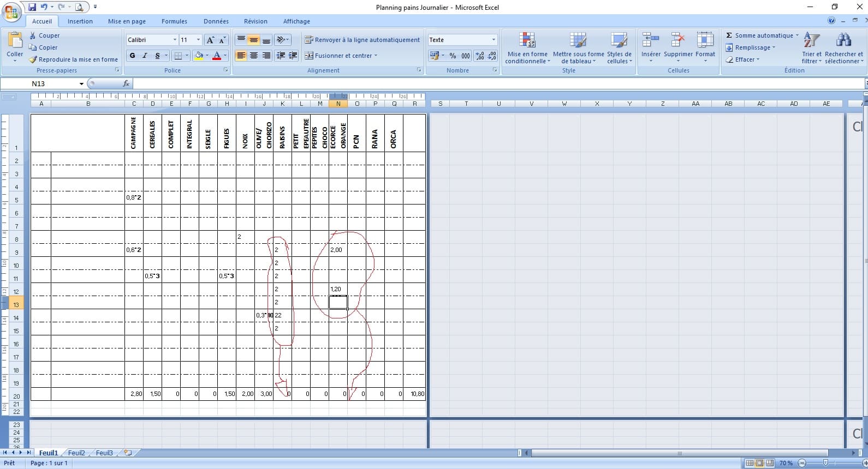The image size is (868, 469).
Task: Click the fx insert function icon
Action: (x=126, y=83)
